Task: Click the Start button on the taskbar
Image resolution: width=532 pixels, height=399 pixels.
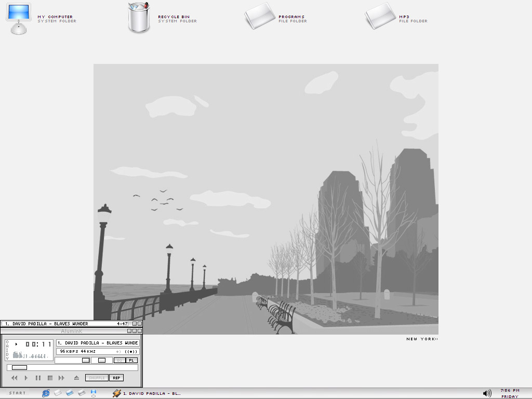Action: [x=17, y=393]
